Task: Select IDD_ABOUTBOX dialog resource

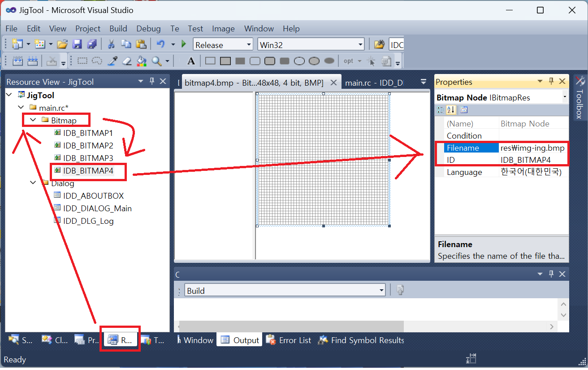Action: pos(93,196)
